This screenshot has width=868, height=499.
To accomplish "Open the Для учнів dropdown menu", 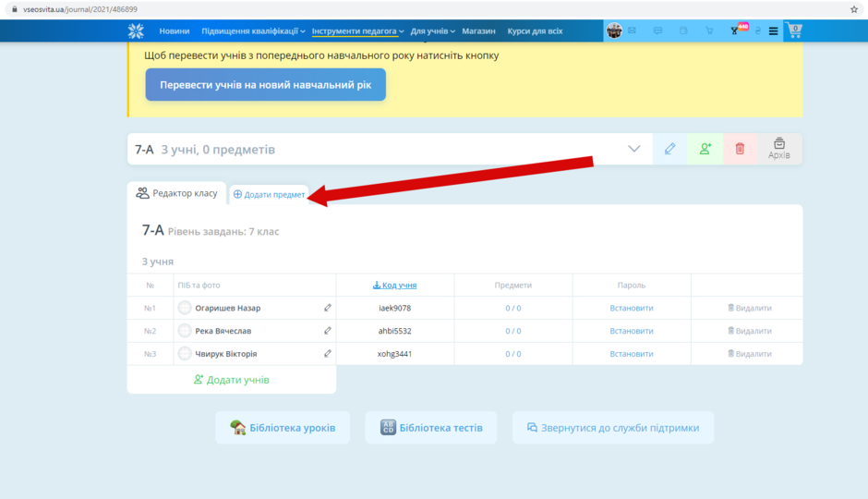I will click(432, 31).
